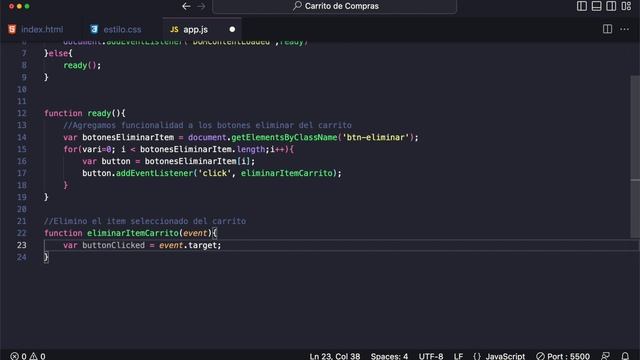Viewport: 640px width, 360px height.
Task: Click the comment '//Elimino el item seleccionado del carrito'
Action: [145, 221]
